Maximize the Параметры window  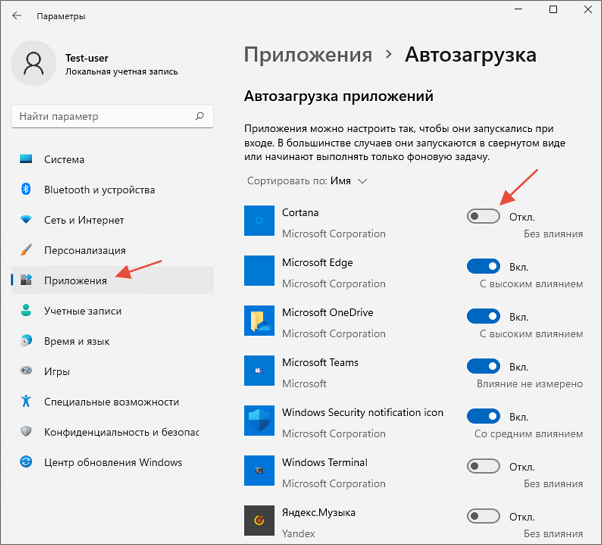[553, 10]
